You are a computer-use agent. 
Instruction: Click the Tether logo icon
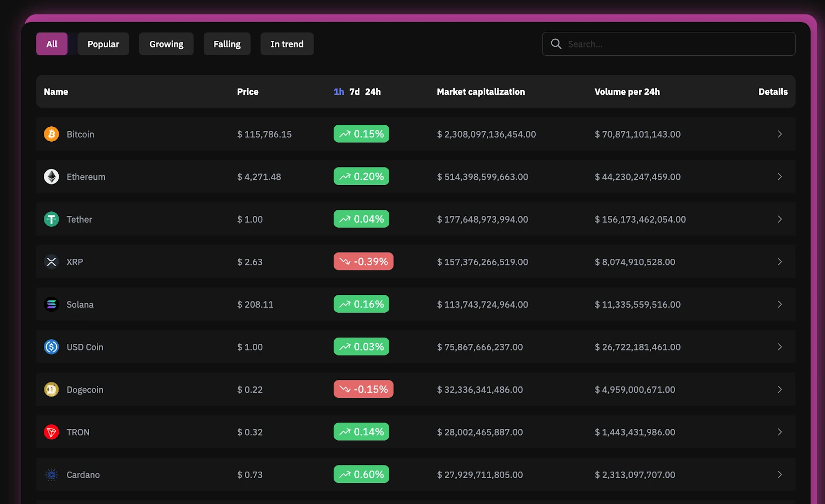(x=52, y=220)
